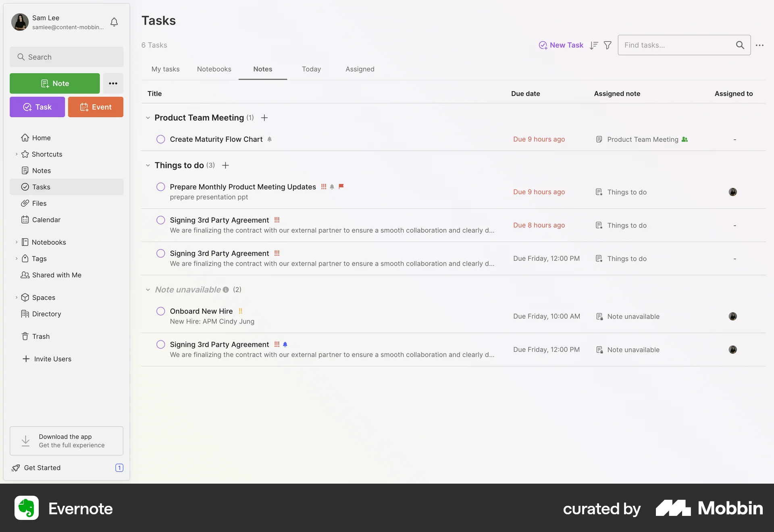Open Calendar from the sidebar

46,220
